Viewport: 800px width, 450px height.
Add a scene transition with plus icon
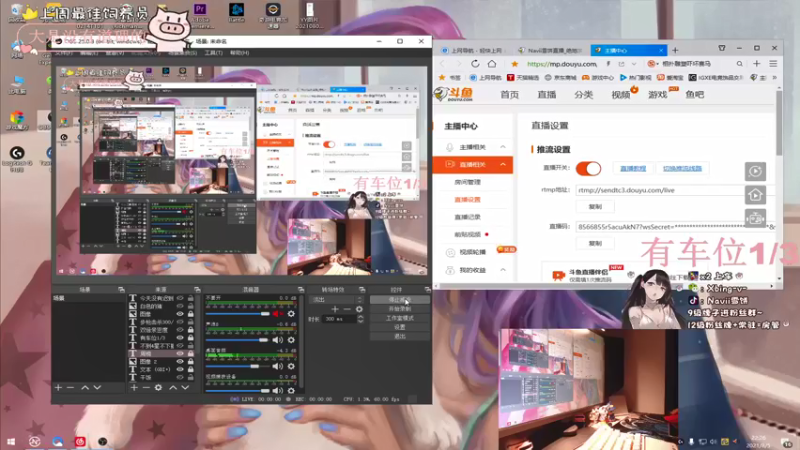pos(335,309)
